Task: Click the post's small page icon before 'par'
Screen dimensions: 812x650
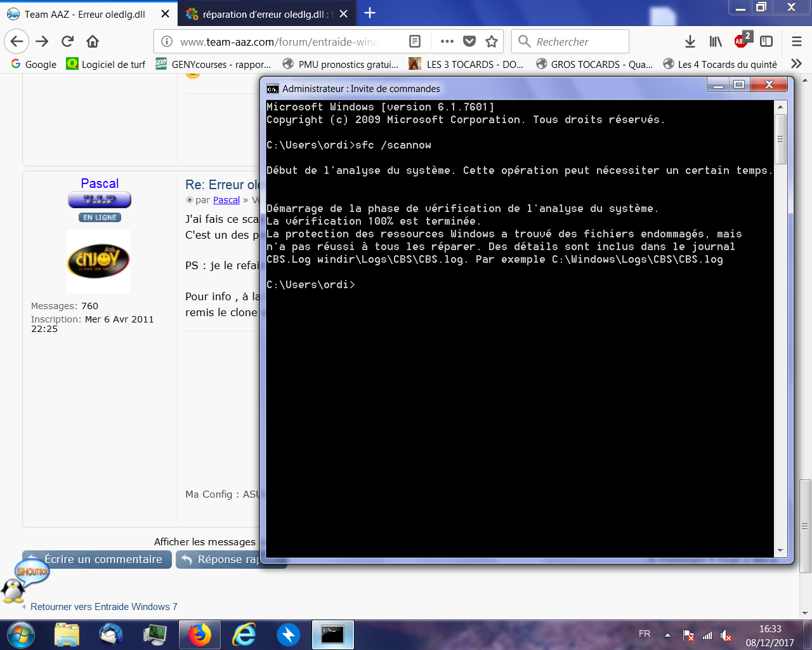Action: pos(189,200)
